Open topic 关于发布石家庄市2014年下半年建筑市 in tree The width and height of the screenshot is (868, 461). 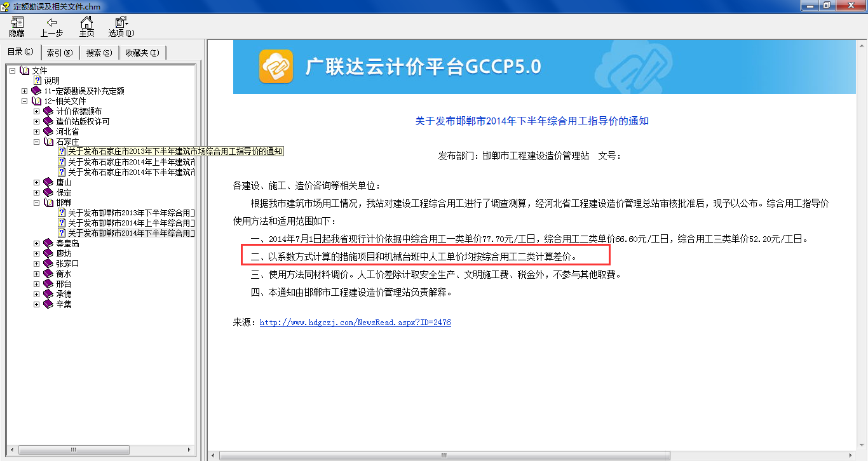pyautogui.click(x=131, y=172)
